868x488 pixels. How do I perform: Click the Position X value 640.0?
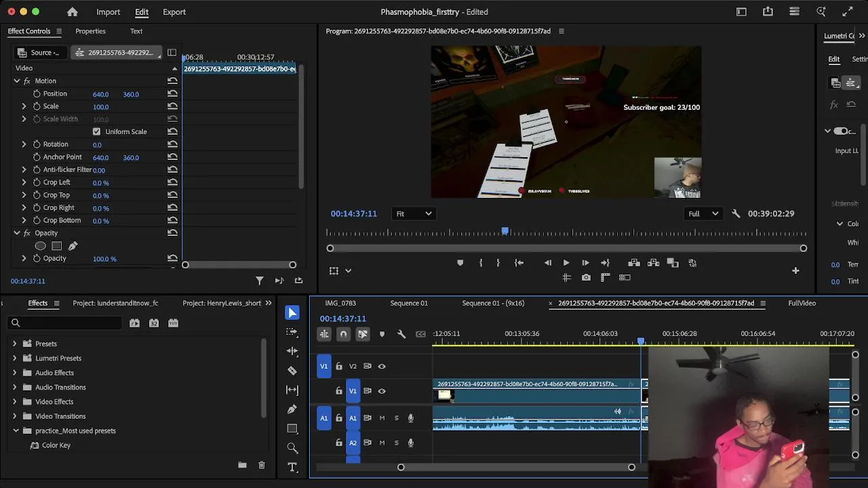tap(100, 94)
